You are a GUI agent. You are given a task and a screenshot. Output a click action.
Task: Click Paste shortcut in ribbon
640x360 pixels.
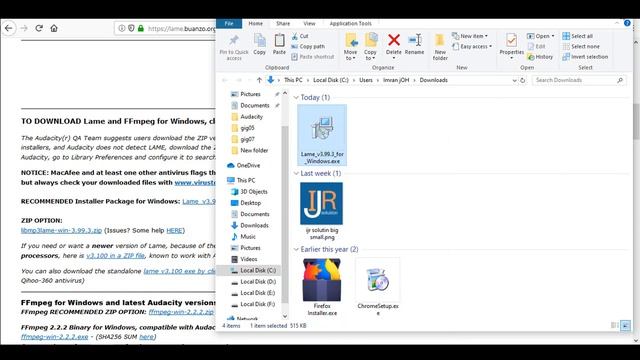click(313, 57)
